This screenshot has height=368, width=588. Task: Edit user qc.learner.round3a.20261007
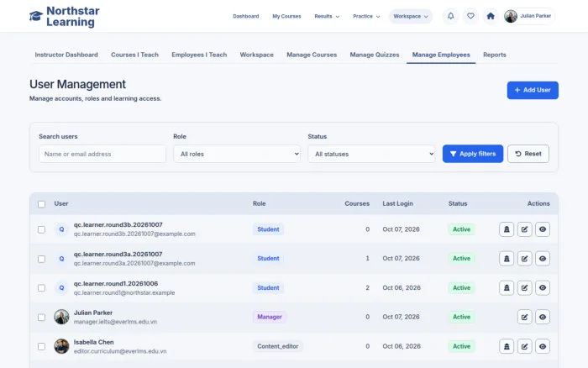coord(525,259)
